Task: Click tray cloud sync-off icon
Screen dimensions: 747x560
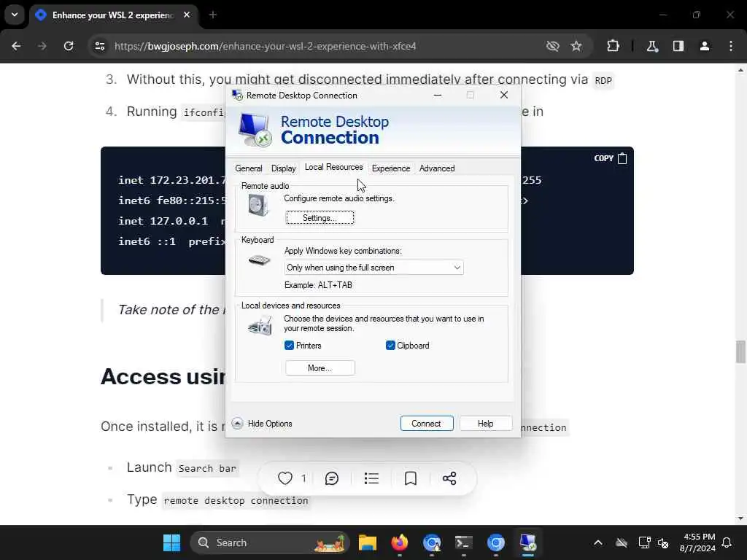Action: coord(622,542)
